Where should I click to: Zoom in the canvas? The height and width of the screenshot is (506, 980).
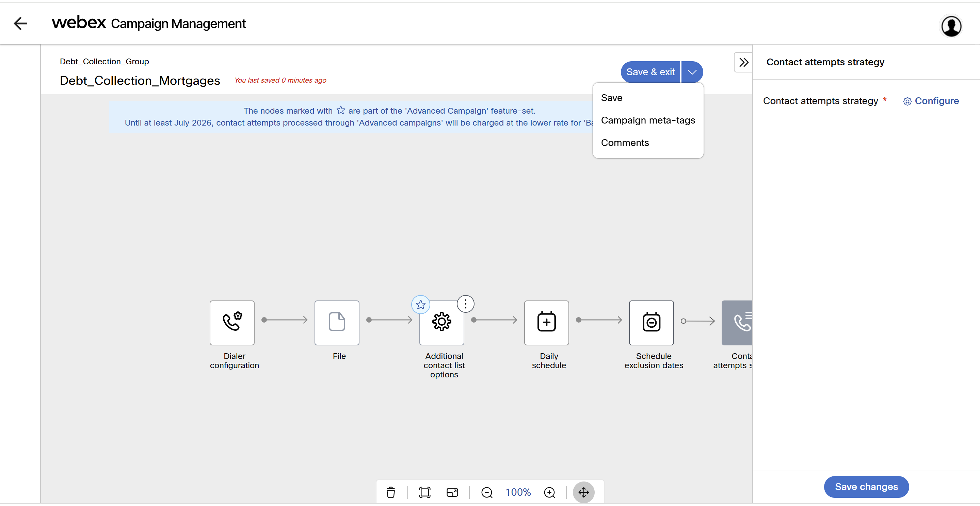549,492
